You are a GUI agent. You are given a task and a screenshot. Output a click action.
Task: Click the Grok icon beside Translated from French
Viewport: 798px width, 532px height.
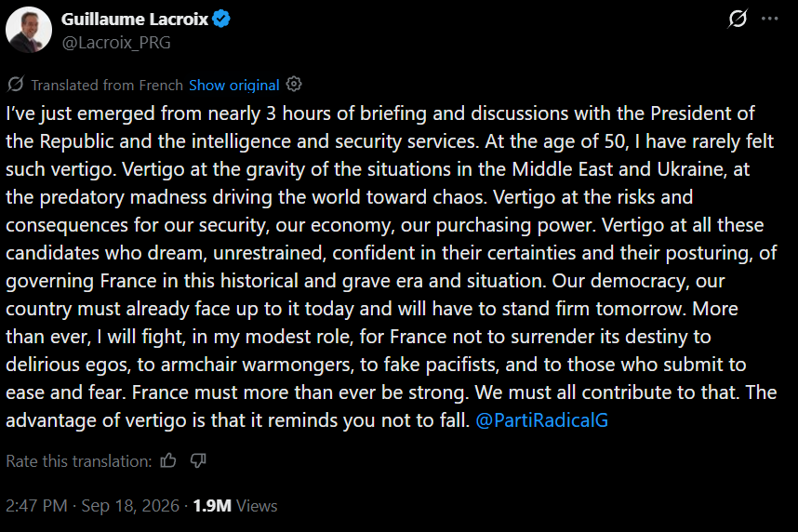[x=16, y=84]
